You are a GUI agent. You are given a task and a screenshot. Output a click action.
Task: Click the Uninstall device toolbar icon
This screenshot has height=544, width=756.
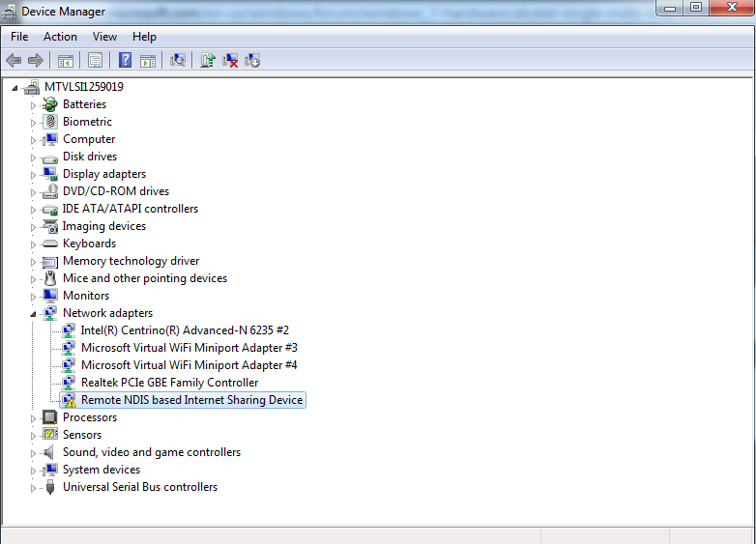(x=230, y=60)
